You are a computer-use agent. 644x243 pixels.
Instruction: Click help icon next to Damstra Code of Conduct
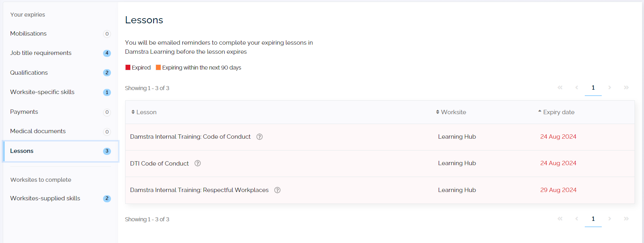pyautogui.click(x=259, y=137)
